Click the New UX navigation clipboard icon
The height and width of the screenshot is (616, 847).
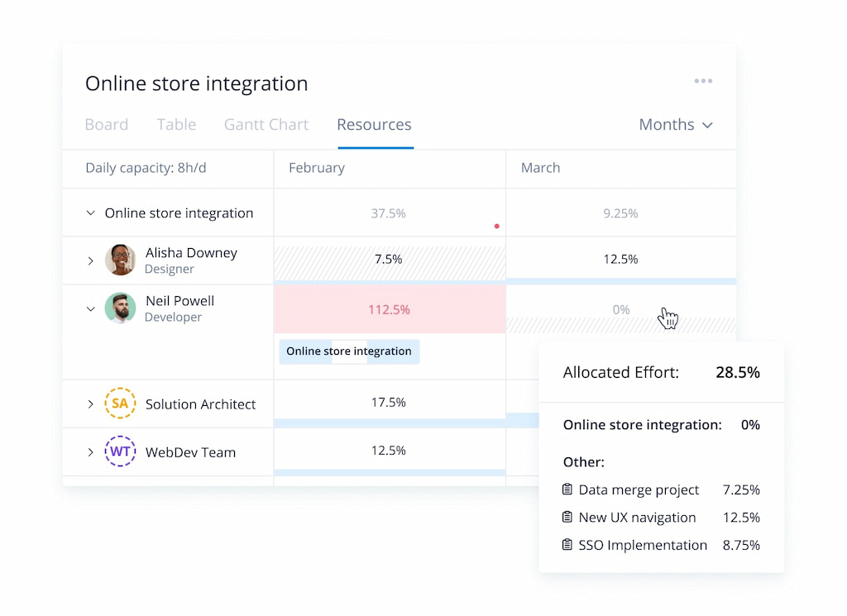[567, 517]
